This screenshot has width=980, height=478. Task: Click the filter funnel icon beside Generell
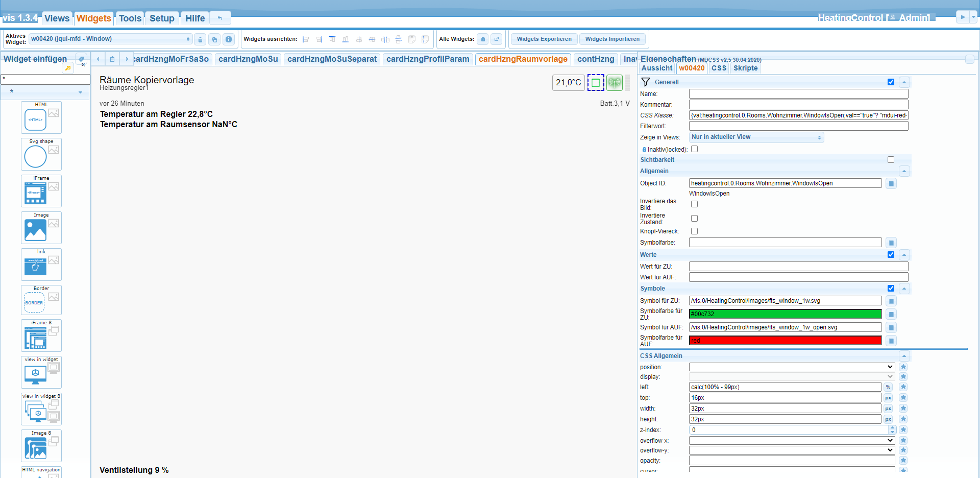(646, 82)
